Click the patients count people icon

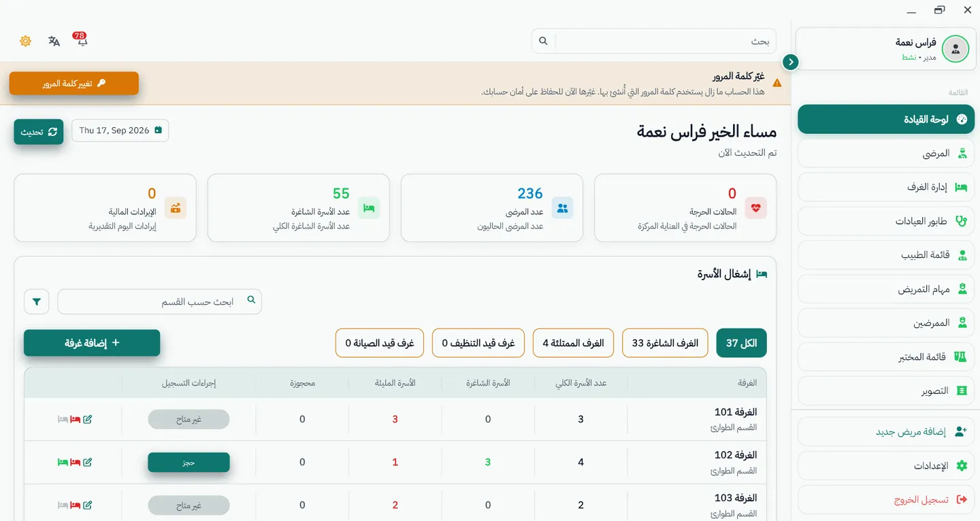tap(562, 208)
